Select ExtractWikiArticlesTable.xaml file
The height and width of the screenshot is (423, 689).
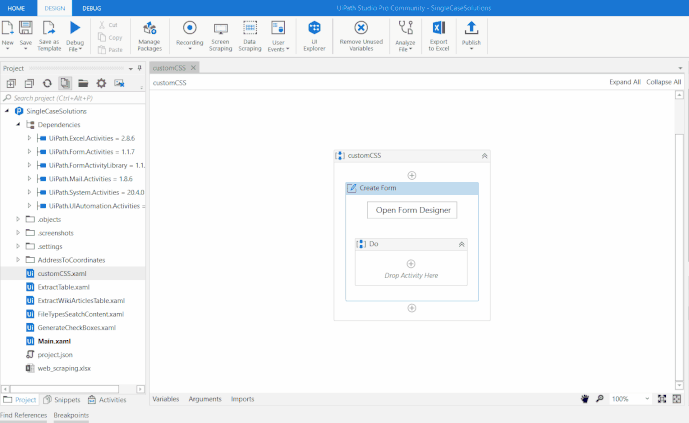point(81,300)
